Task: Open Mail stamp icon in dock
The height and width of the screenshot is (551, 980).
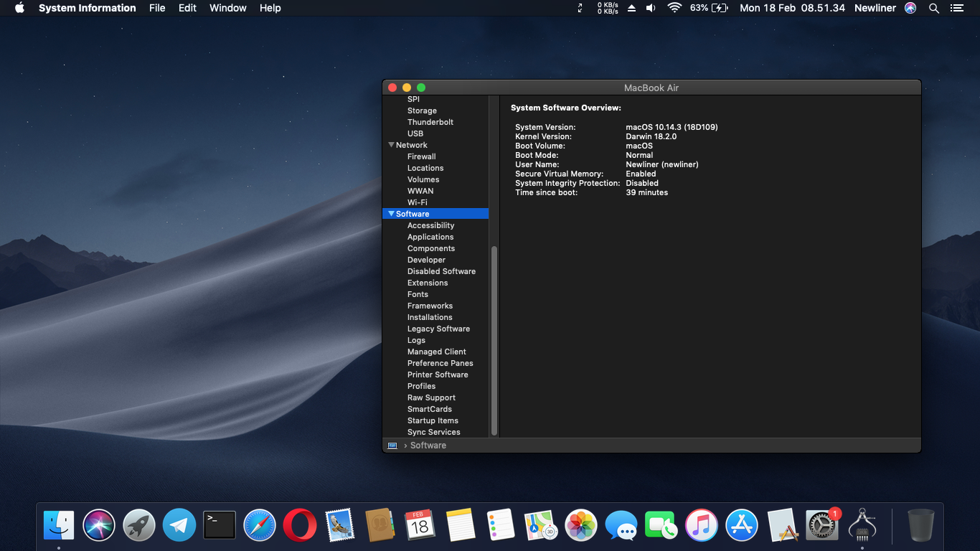Action: tap(340, 525)
